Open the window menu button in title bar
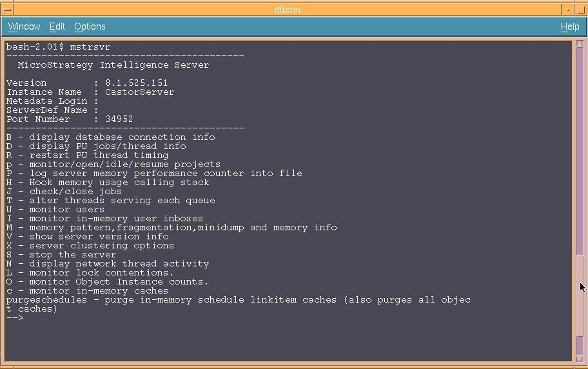 [x=8, y=10]
